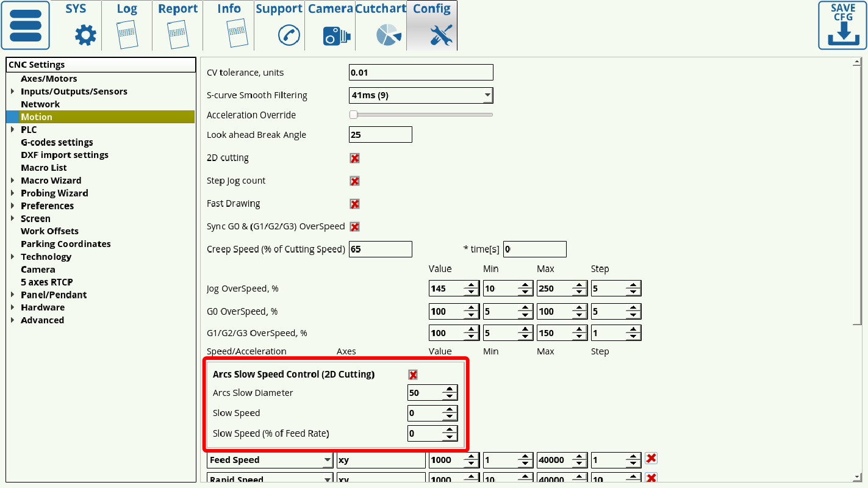Screen dimensions: 868x488
Task: Select Work Offsets in settings list
Action: click(x=49, y=231)
